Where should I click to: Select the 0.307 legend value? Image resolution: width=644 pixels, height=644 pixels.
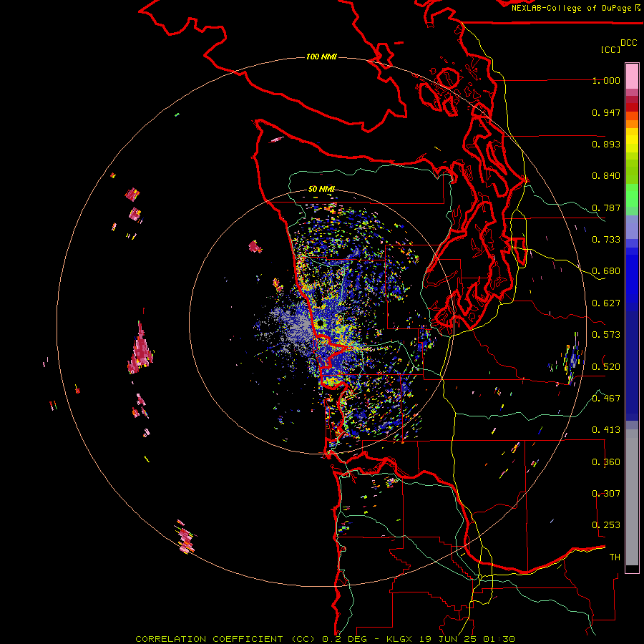(606, 494)
